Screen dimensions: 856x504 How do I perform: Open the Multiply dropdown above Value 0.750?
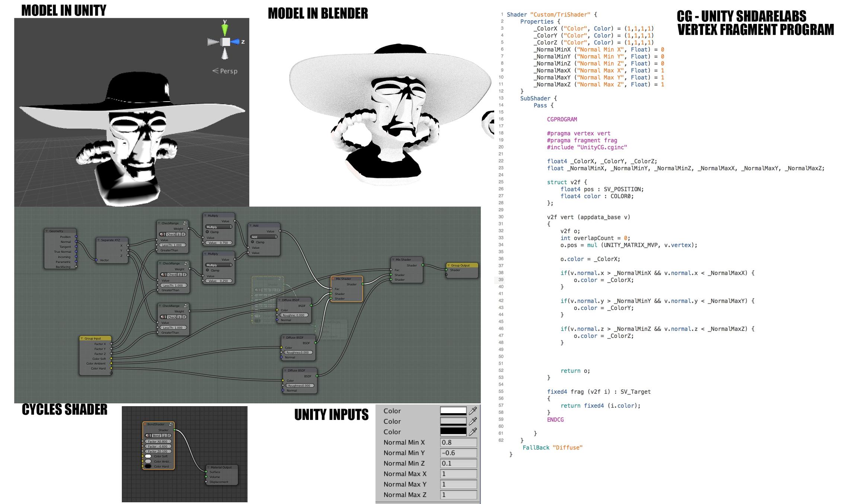[x=218, y=227]
